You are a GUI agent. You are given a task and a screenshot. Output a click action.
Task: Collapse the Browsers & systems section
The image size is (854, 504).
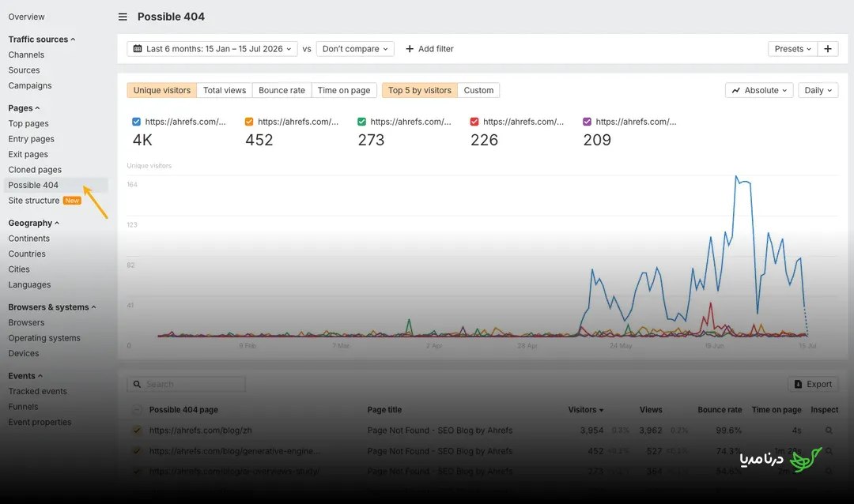[x=51, y=307]
